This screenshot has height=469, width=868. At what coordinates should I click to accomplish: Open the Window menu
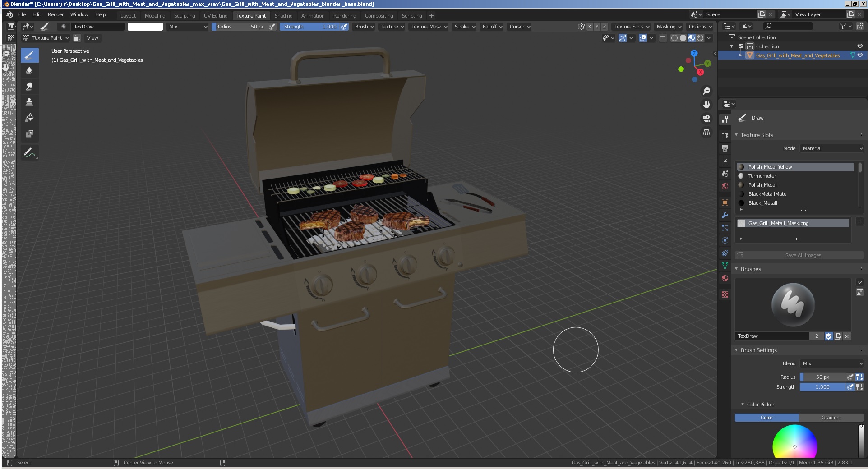click(x=79, y=14)
